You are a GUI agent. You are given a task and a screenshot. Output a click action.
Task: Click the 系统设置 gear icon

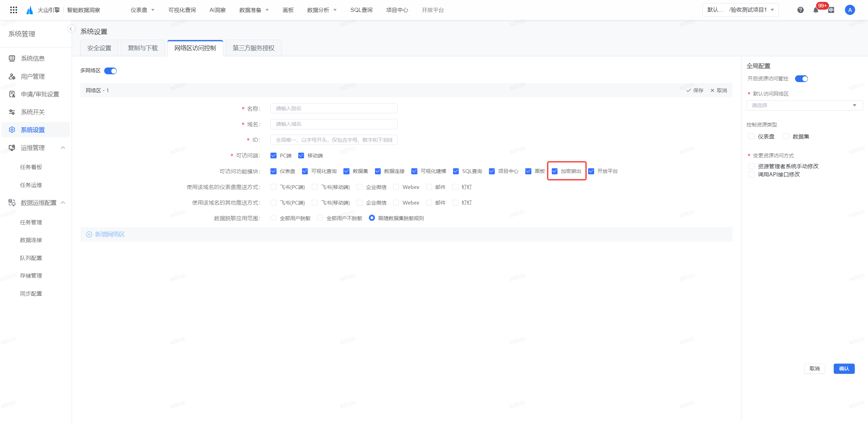12,130
